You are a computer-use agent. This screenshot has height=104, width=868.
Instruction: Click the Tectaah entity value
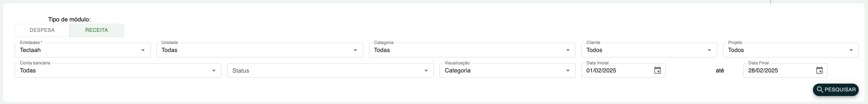(x=30, y=50)
